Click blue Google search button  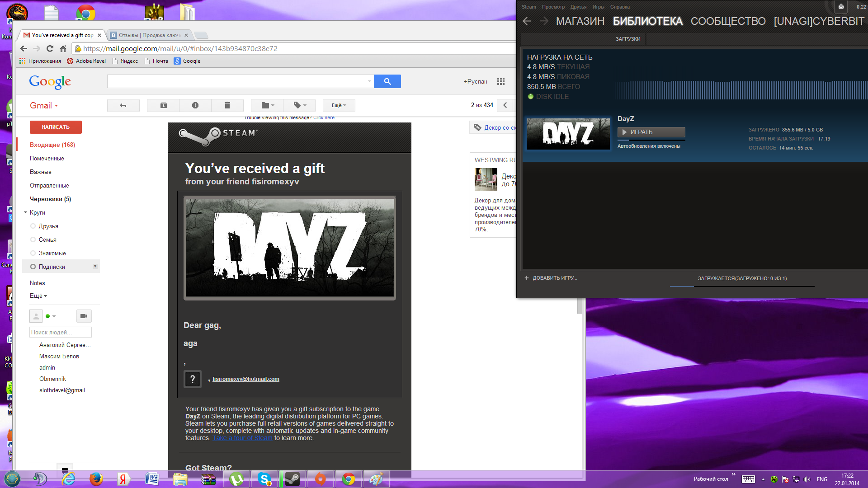[387, 81]
